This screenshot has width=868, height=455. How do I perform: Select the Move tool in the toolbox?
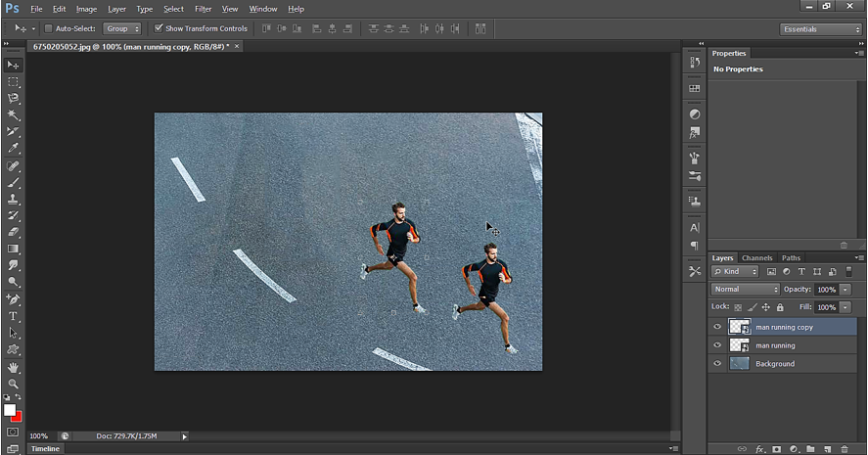13,66
